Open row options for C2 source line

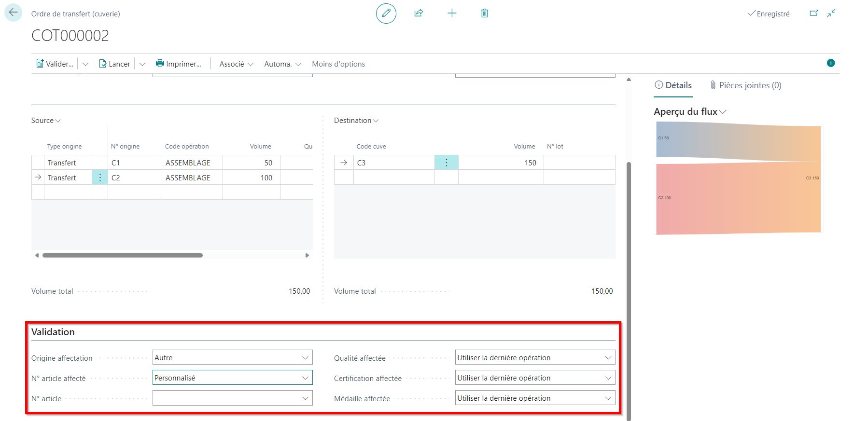pos(100,177)
